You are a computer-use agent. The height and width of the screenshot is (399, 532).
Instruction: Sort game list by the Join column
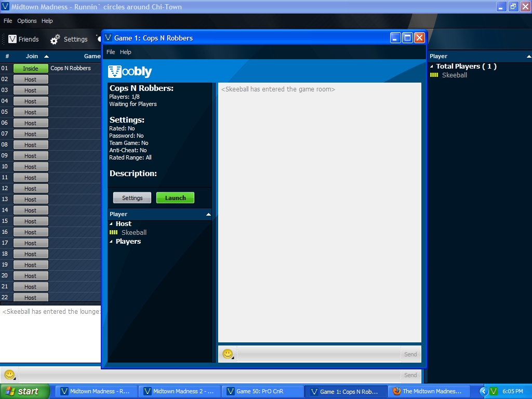coord(32,56)
